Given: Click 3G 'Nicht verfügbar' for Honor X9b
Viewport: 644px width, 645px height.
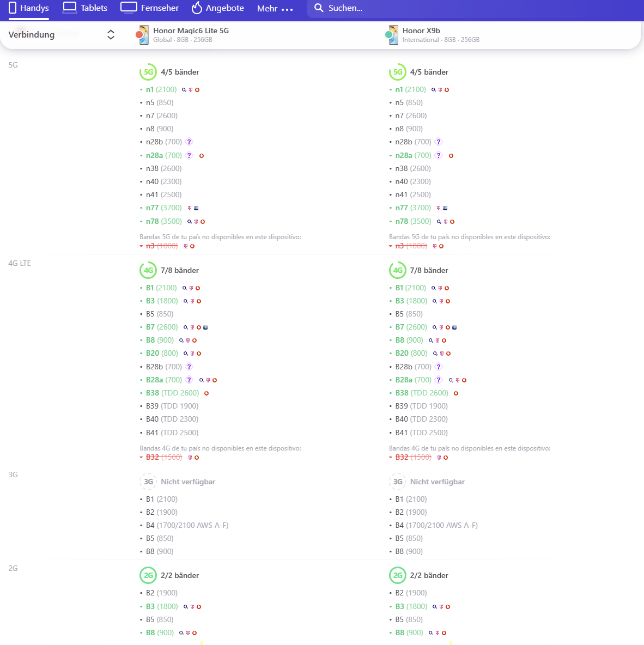Looking at the screenshot, I should (437, 482).
